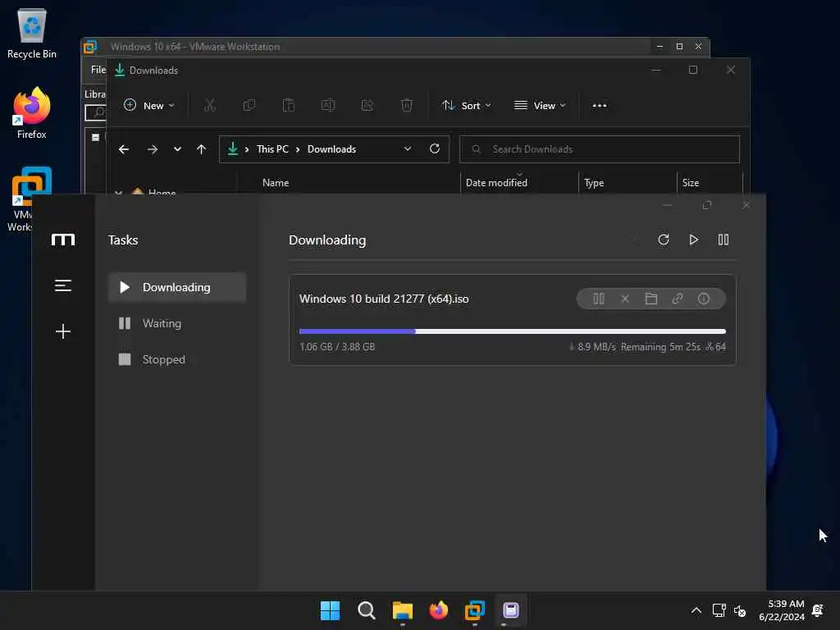840x630 pixels.
Task: Go up one folder level in explorer
Action: click(201, 149)
